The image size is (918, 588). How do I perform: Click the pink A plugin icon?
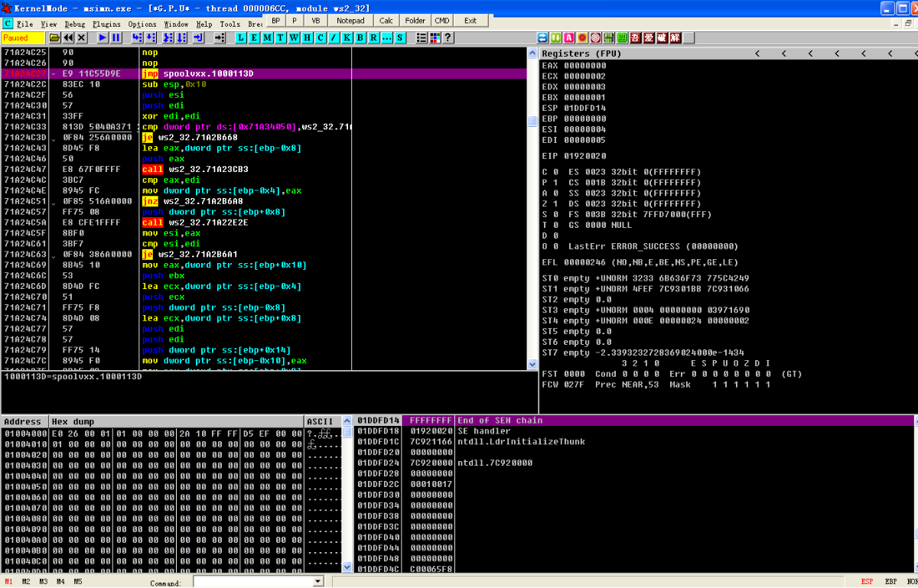569,37
